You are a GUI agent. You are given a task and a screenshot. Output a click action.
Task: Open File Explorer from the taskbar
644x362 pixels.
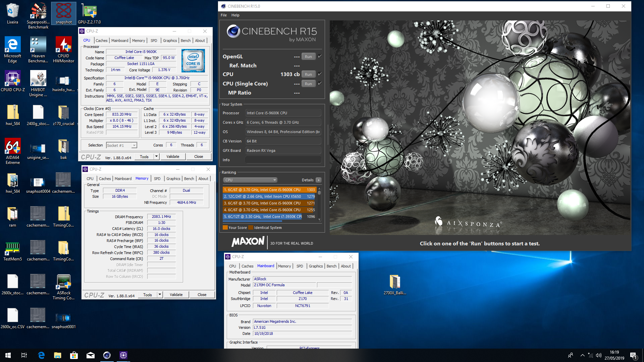tap(58, 355)
